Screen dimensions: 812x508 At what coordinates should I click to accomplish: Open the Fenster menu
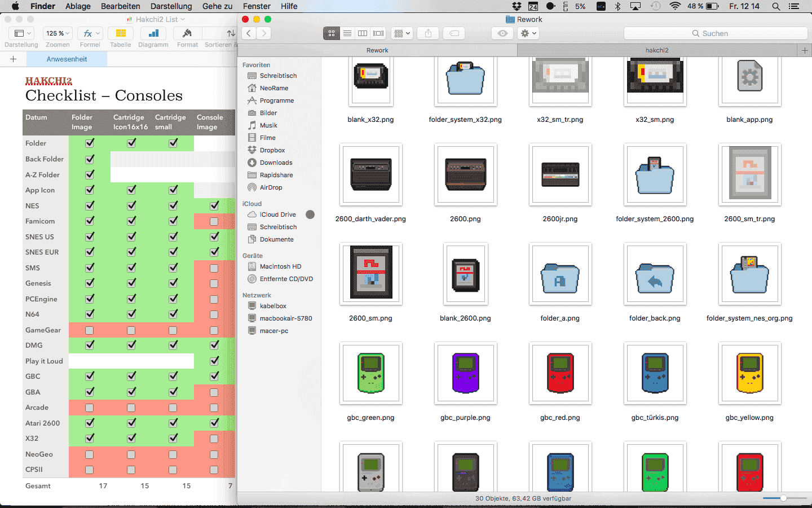[x=257, y=6]
